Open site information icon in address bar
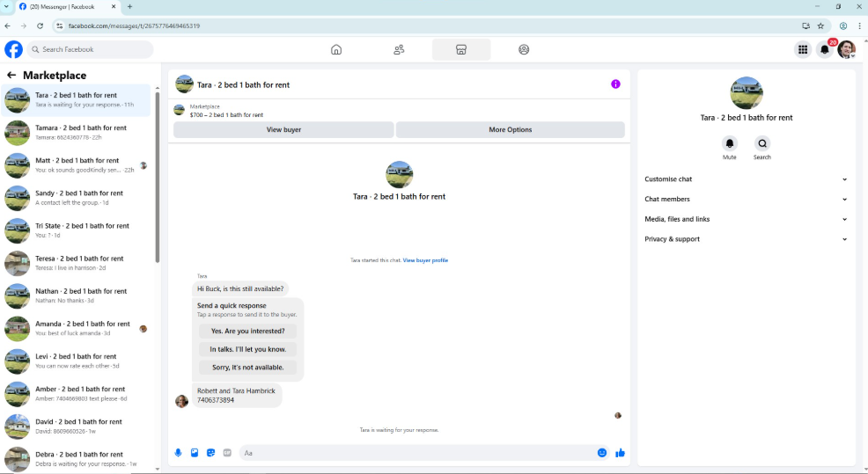Image resolution: width=868 pixels, height=474 pixels. [59, 26]
